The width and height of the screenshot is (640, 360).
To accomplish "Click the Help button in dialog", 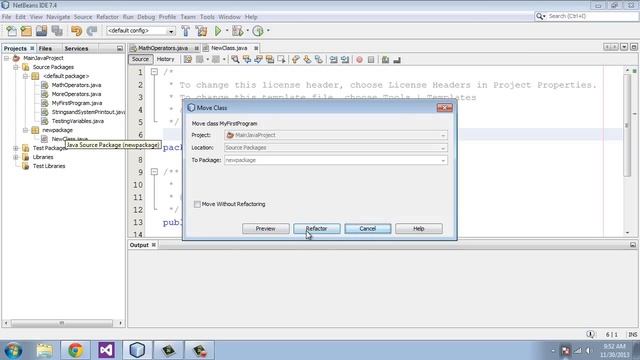I will click(x=419, y=229).
